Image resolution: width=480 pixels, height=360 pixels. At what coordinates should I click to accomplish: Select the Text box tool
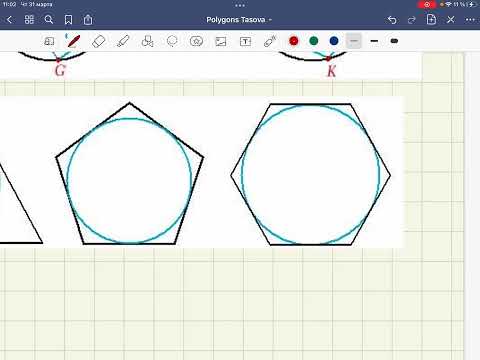click(x=245, y=41)
